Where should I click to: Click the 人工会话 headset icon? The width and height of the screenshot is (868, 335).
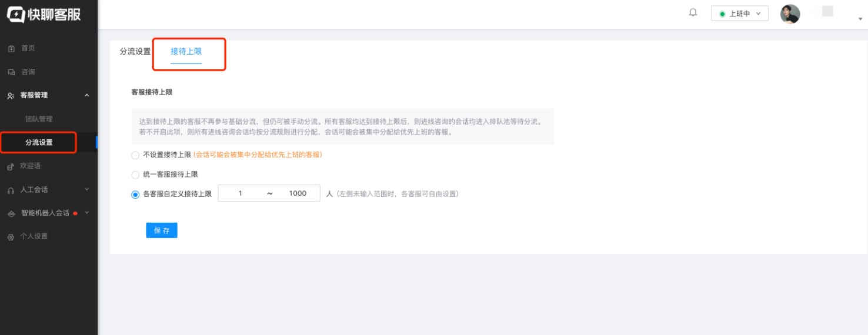coord(11,190)
